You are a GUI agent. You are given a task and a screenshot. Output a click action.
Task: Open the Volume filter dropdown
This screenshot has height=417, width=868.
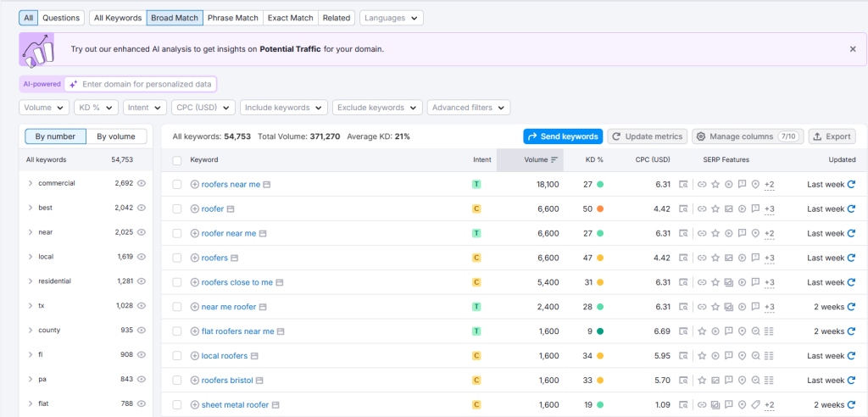[x=44, y=108]
